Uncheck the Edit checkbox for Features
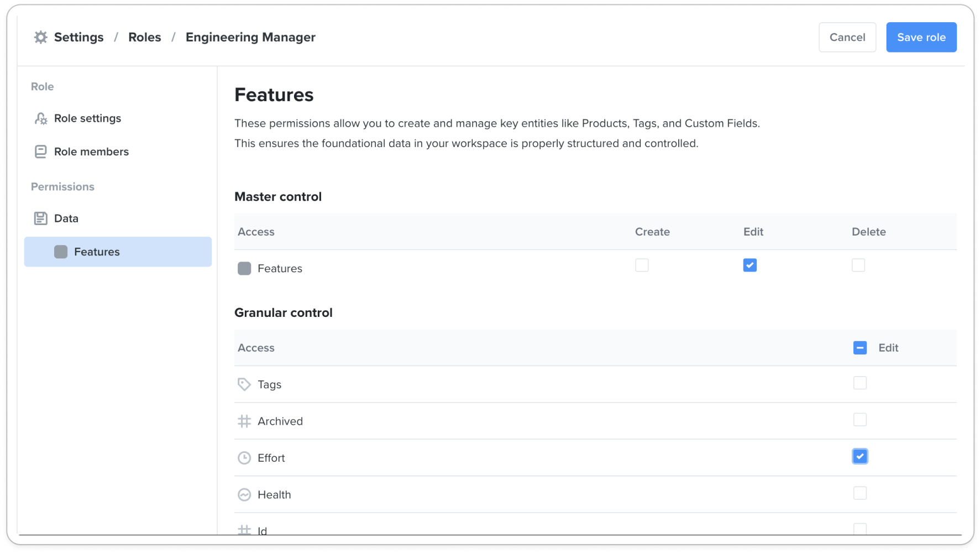Screen dimensions: 980x553 pos(750,265)
